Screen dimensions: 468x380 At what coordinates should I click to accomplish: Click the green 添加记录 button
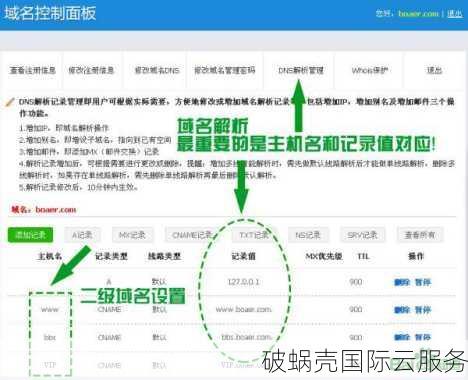pyautogui.click(x=30, y=235)
